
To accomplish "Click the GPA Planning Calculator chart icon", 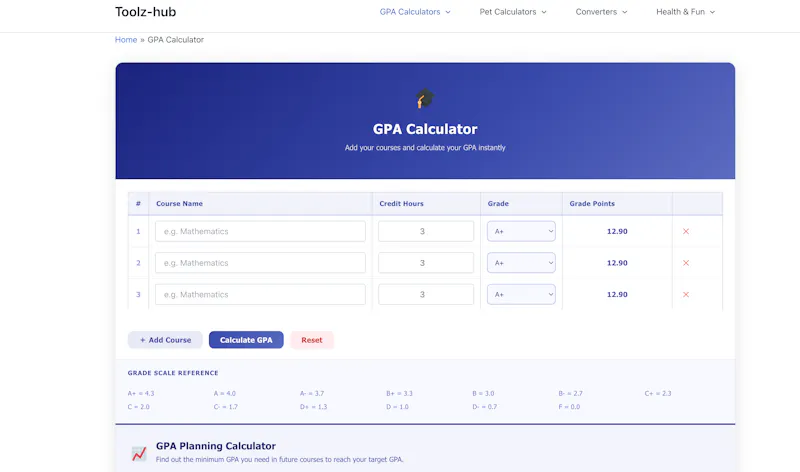I will 139,453.
